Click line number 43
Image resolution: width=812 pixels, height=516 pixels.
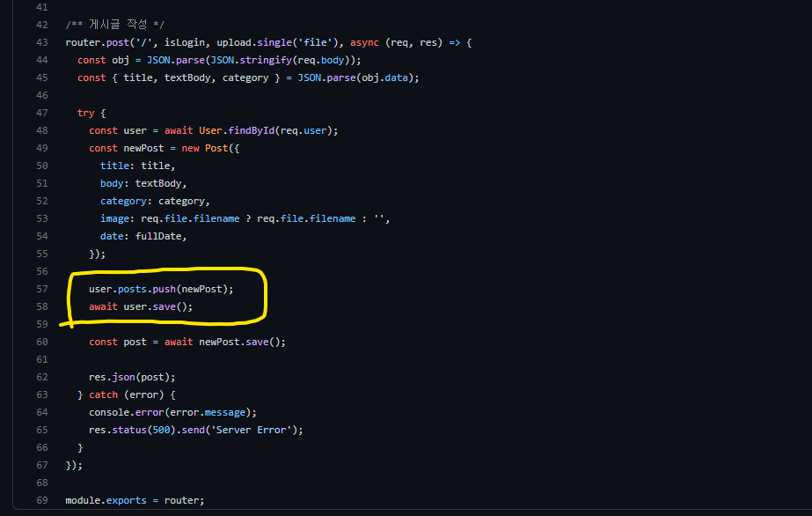[x=42, y=42]
